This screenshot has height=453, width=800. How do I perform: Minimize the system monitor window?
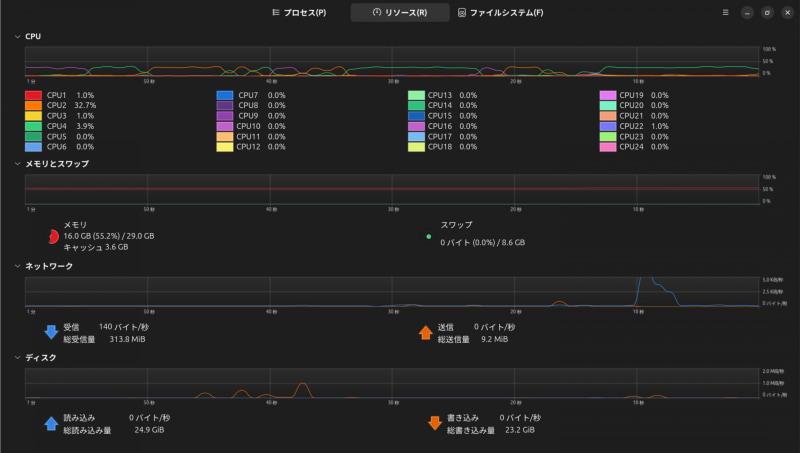(x=747, y=13)
